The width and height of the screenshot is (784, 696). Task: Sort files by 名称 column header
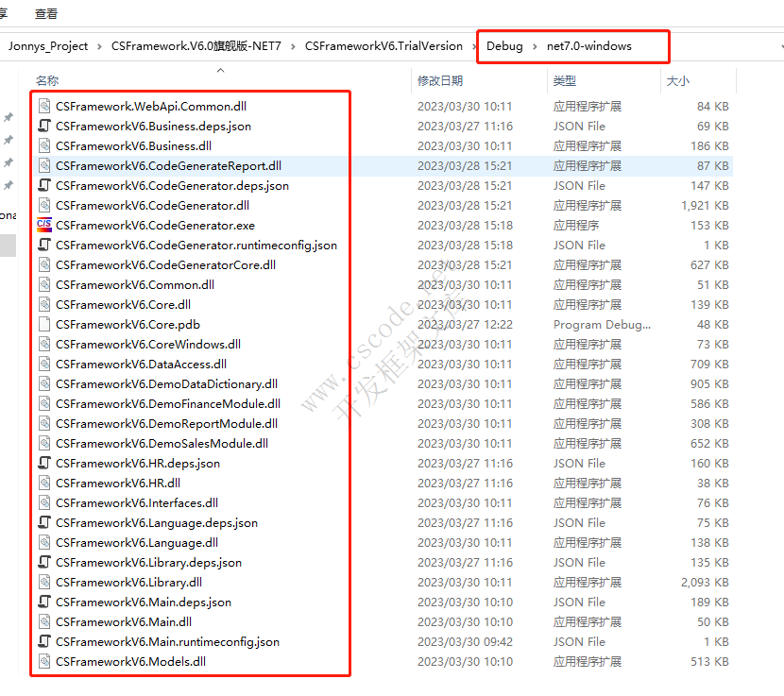click(47, 80)
